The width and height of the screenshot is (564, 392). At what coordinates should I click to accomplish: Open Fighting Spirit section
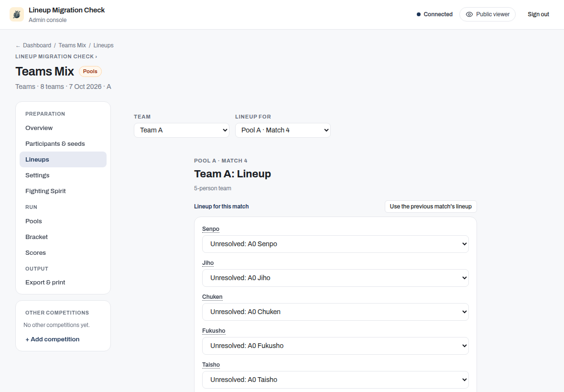pyautogui.click(x=63, y=191)
